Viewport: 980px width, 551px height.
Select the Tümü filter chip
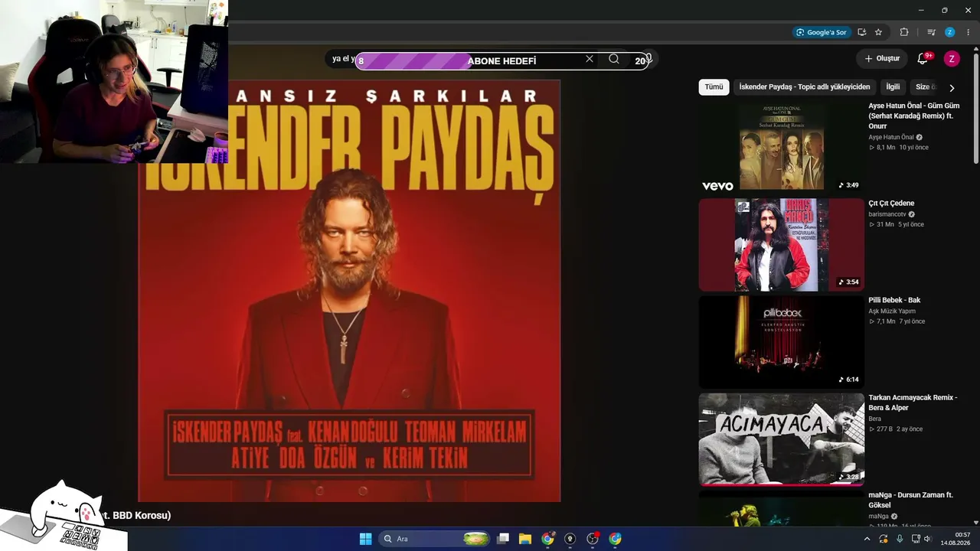[x=714, y=87]
